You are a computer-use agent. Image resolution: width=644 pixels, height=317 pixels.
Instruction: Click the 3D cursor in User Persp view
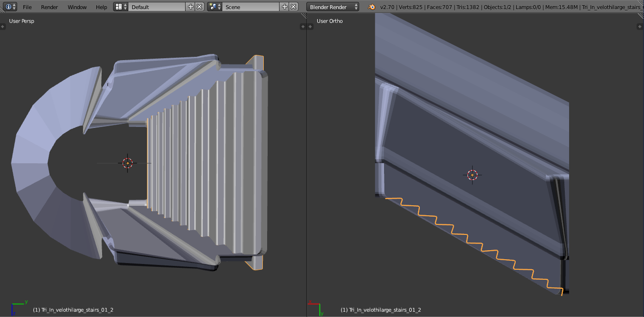[127, 163]
